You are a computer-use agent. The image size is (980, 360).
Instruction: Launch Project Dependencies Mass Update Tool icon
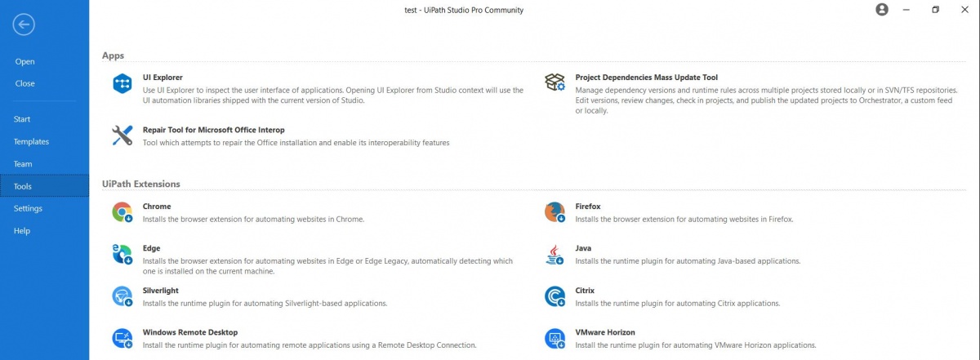tap(555, 82)
